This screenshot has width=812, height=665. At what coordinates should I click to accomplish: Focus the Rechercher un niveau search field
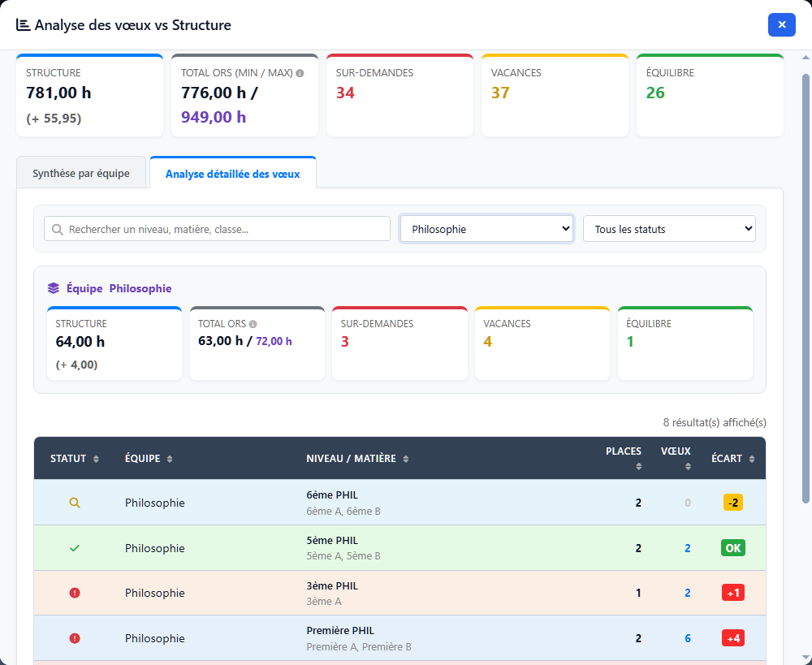(217, 229)
